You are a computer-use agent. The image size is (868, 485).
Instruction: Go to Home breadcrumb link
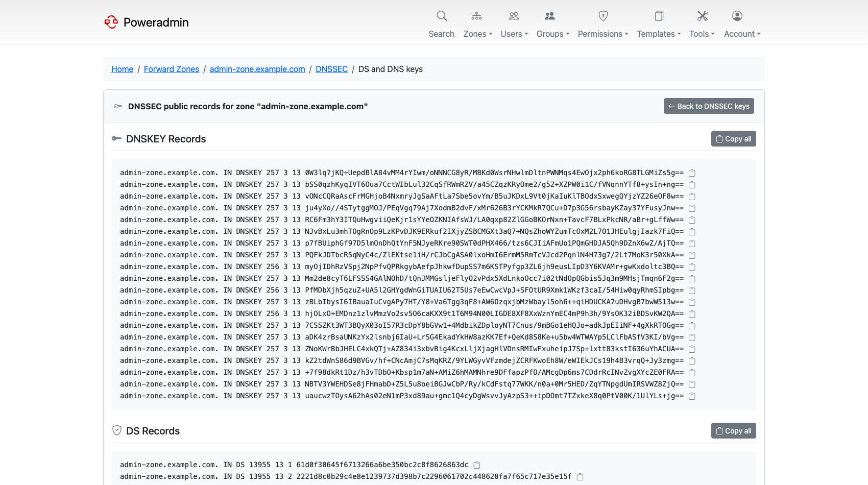click(122, 69)
